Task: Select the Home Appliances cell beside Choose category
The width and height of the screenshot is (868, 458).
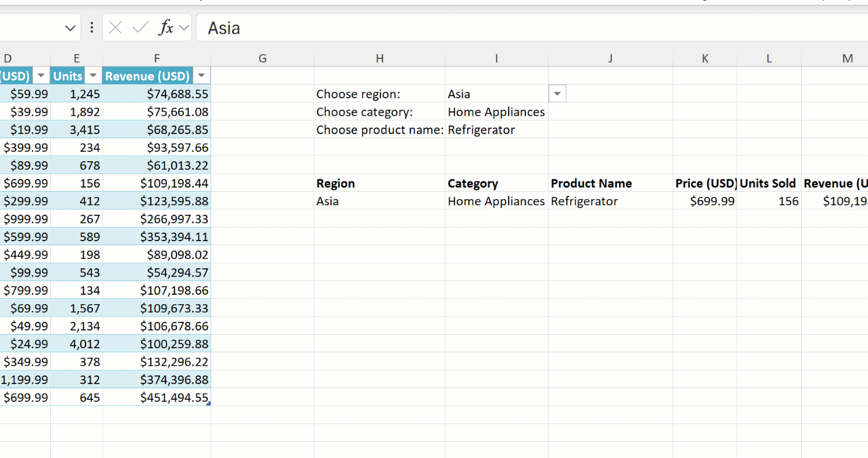Action: pos(496,112)
